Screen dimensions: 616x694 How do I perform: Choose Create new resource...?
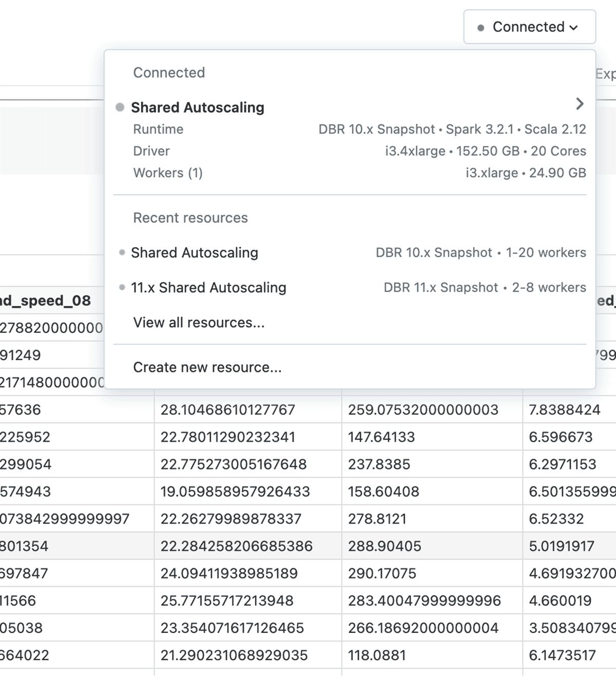[x=207, y=367]
